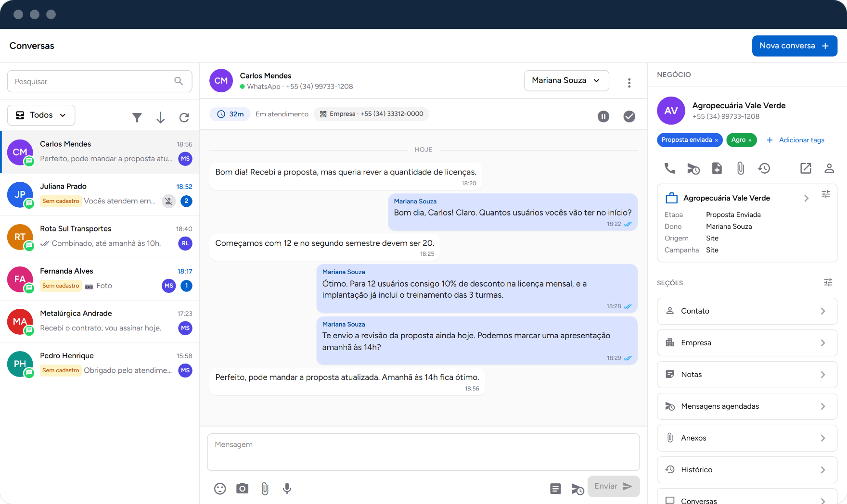Click the Mensagem text area
Viewport: 847px width, 504px height.
(x=423, y=452)
